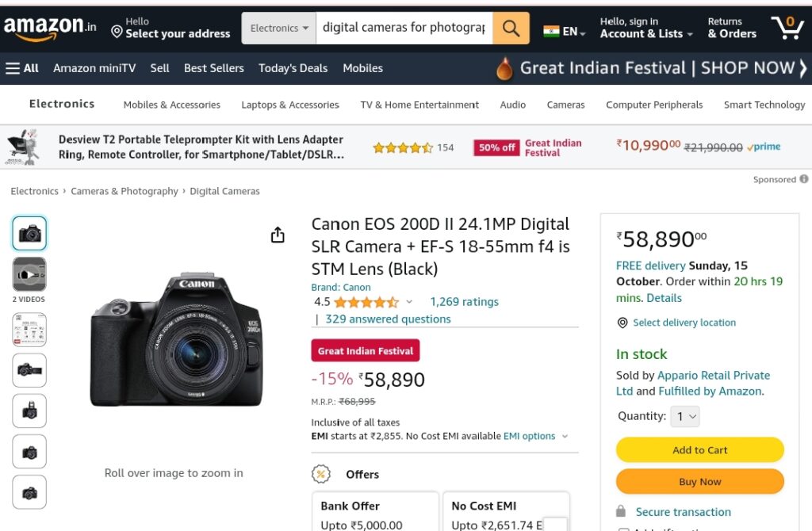Click into the search text field
The image size is (812, 531).
click(404, 28)
